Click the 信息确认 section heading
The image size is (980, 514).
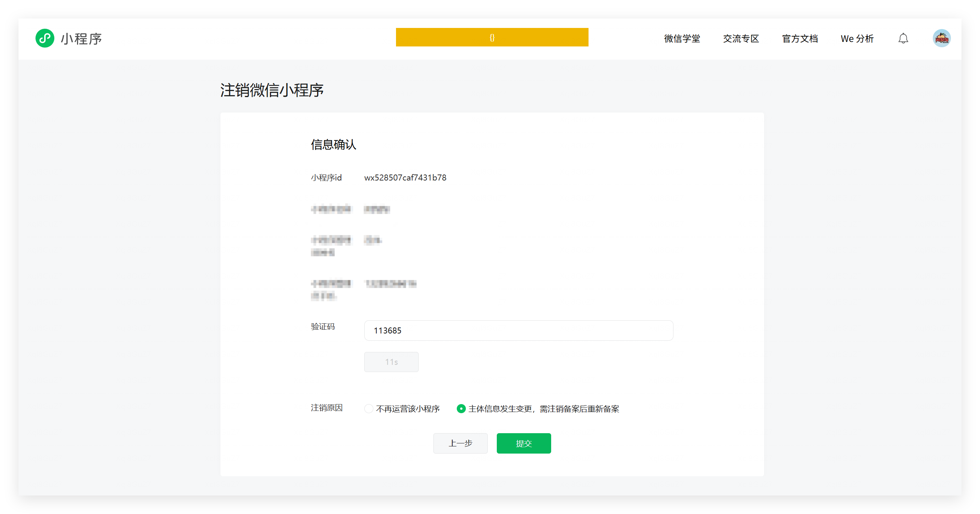coord(333,145)
